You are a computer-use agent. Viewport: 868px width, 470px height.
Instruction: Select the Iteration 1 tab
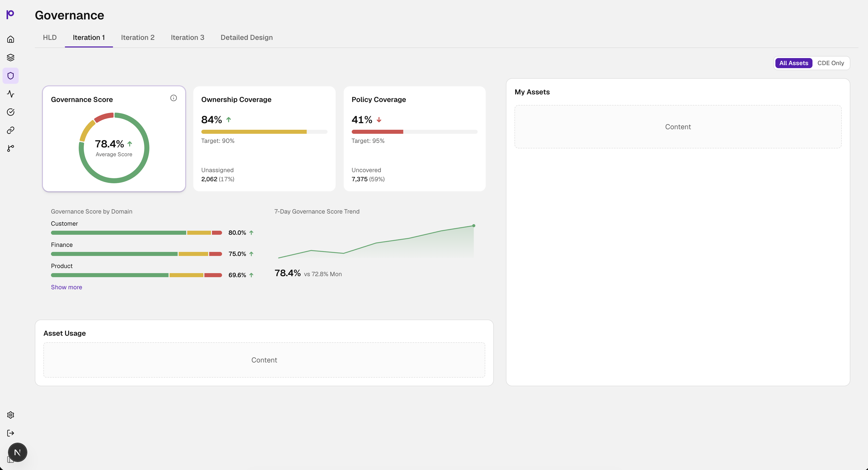point(89,37)
